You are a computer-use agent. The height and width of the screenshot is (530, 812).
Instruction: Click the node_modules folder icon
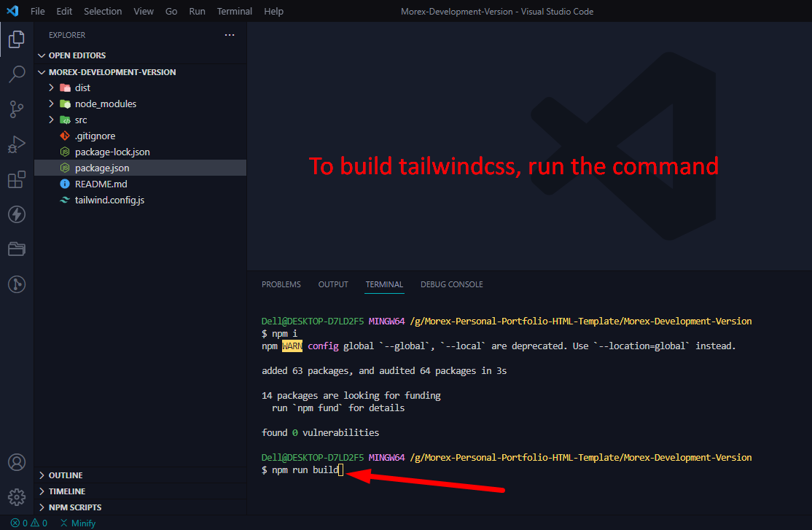pyautogui.click(x=66, y=104)
